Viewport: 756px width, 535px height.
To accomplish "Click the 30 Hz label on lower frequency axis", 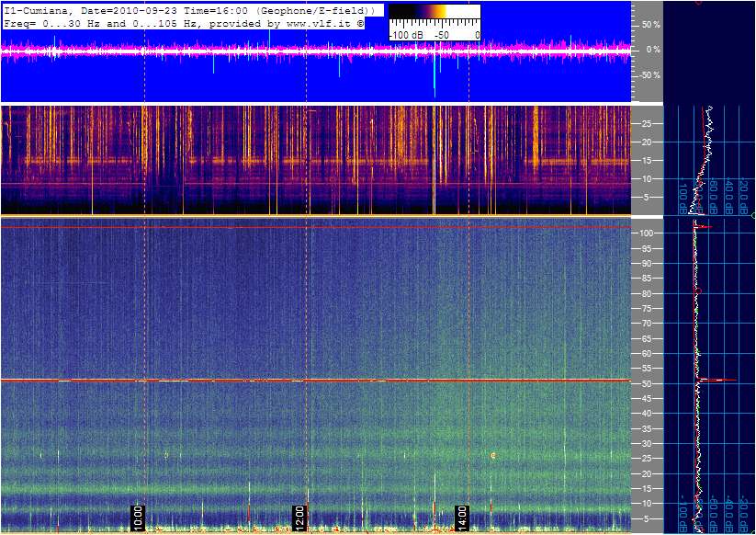I will (646, 444).
